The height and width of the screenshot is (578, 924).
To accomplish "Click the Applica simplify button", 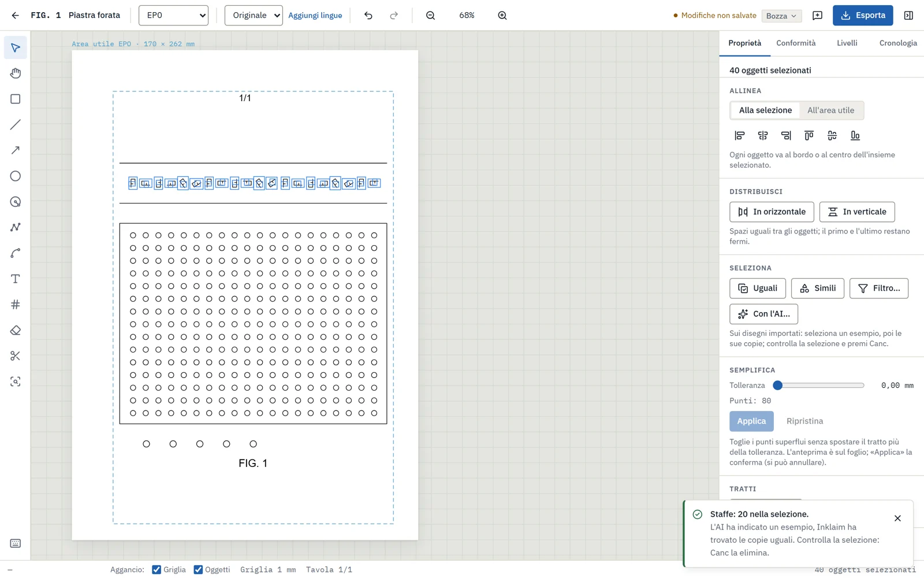I will tap(751, 421).
